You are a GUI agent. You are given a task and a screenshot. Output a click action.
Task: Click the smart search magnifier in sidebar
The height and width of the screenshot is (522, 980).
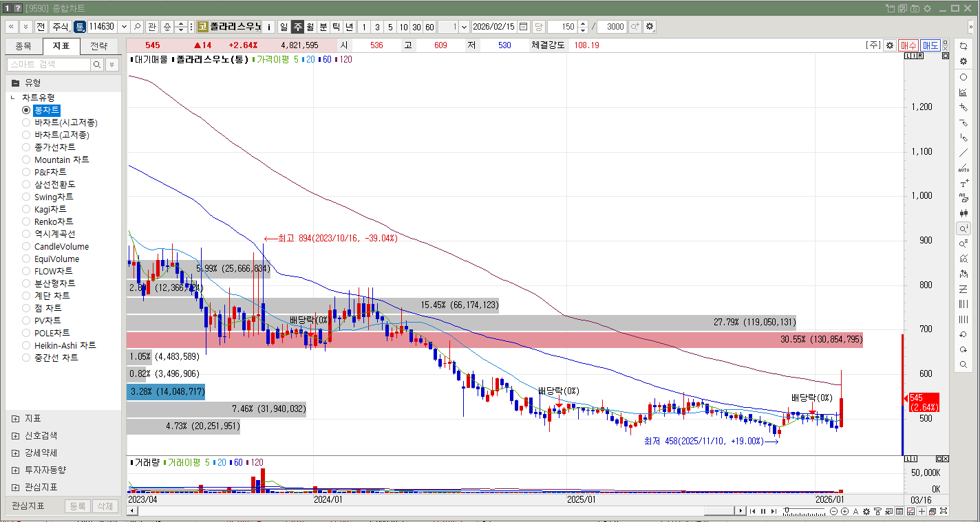coord(97,64)
